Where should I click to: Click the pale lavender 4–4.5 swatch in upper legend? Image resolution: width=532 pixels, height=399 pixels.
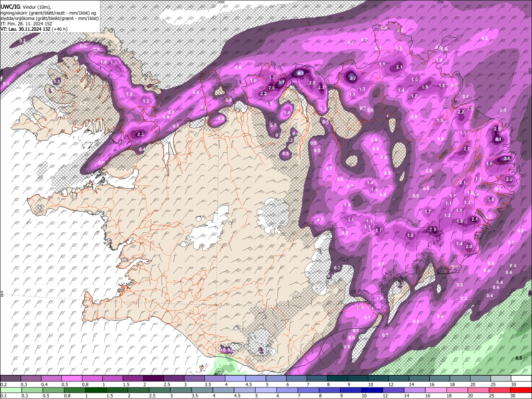pyautogui.click(x=235, y=379)
